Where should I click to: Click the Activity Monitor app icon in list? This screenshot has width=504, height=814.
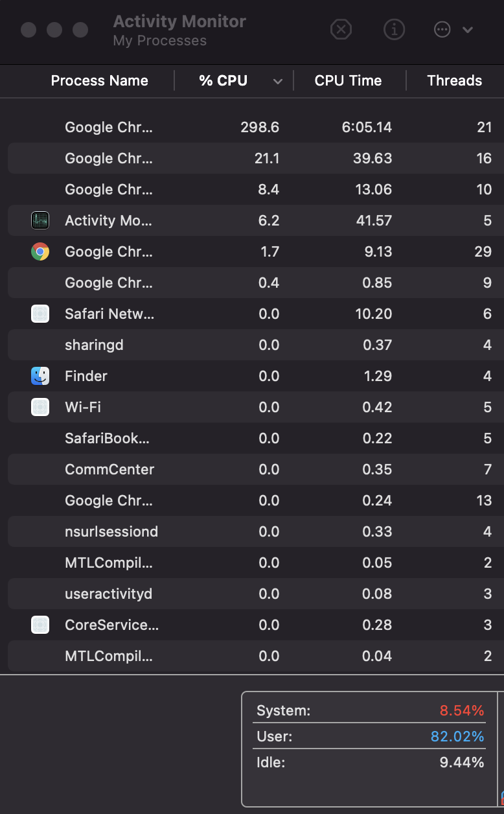40,220
